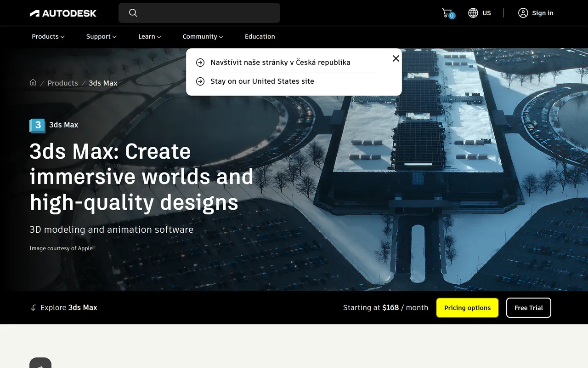Expand the Products menu
Screen dimensions: 588x368
[48, 36]
